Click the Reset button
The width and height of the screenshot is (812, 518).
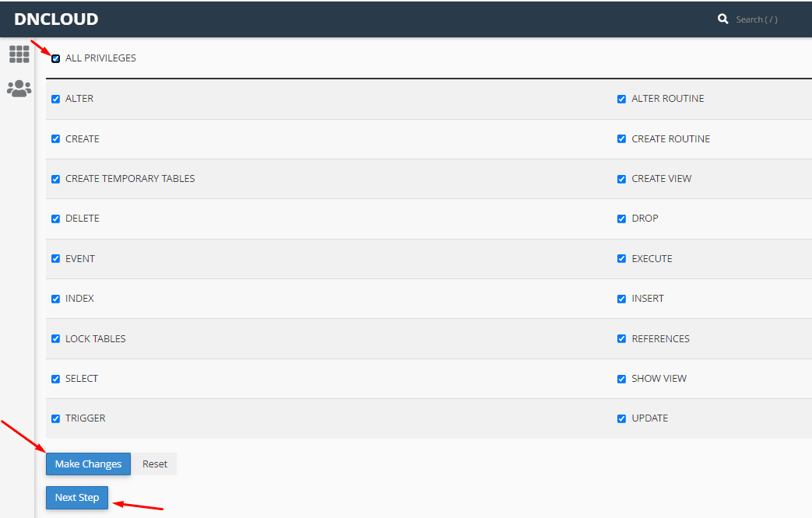point(154,464)
